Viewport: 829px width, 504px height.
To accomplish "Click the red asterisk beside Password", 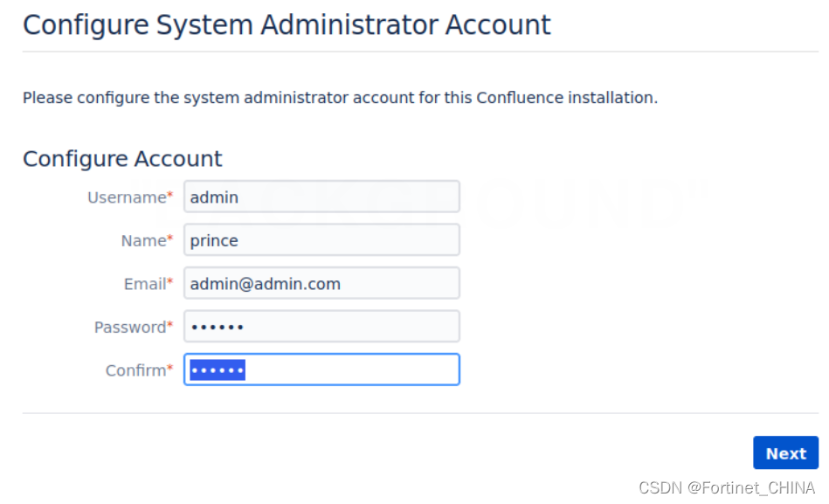I will pos(170,325).
